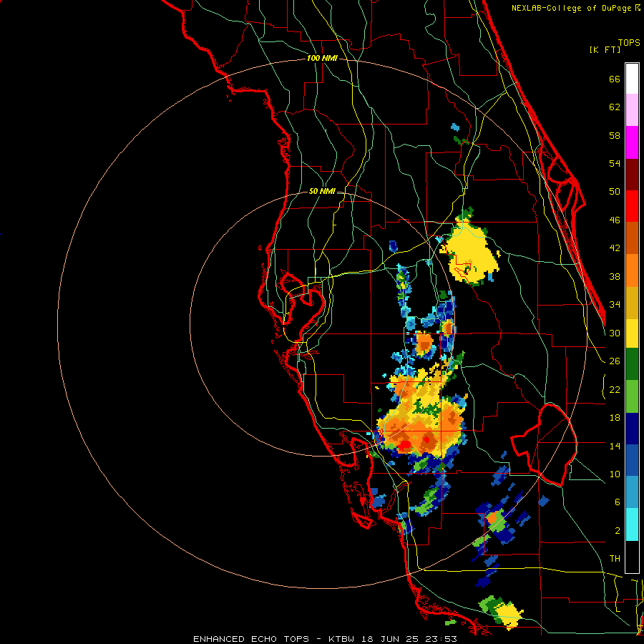Select the 58 legend value
This screenshot has height=644, width=644.
click(615, 135)
